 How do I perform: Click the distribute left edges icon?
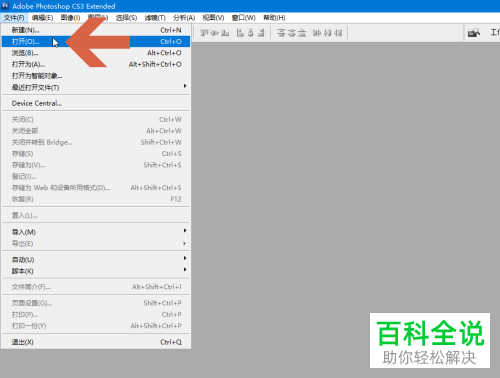click(x=317, y=33)
